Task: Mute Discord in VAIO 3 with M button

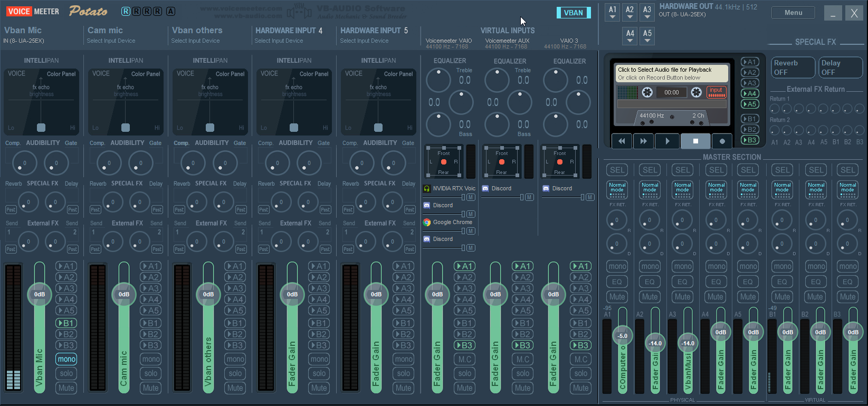Action: [590, 197]
